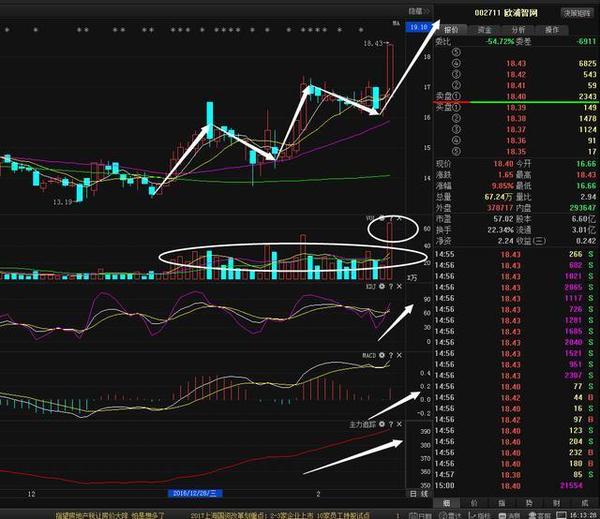Image resolution: width=600 pixels, height=519 pixels.
Task: Click the 换手 22.34% value
Action: 501,230
